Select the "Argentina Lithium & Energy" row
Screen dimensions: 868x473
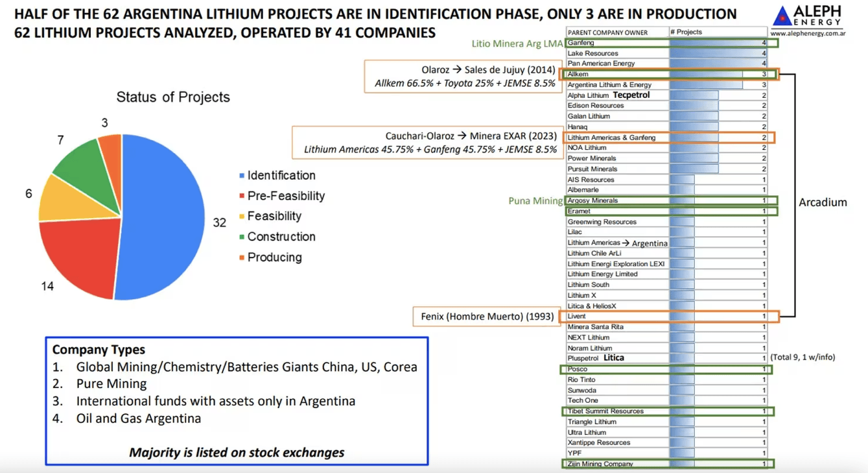pyautogui.click(x=667, y=85)
